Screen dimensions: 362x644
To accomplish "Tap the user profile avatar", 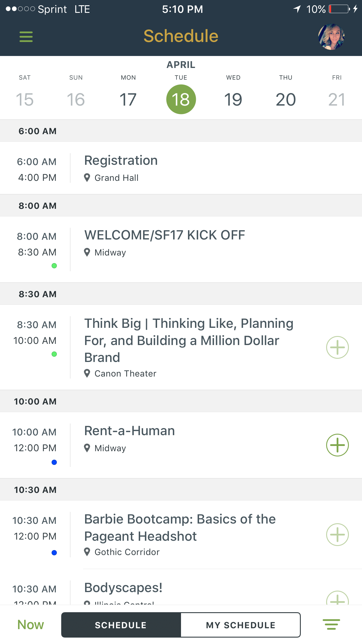I will (x=331, y=37).
